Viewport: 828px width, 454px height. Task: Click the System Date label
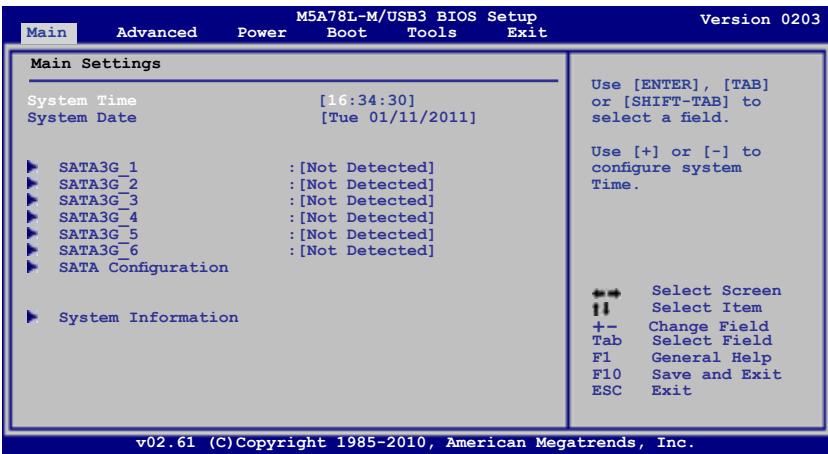pyautogui.click(x=82, y=117)
